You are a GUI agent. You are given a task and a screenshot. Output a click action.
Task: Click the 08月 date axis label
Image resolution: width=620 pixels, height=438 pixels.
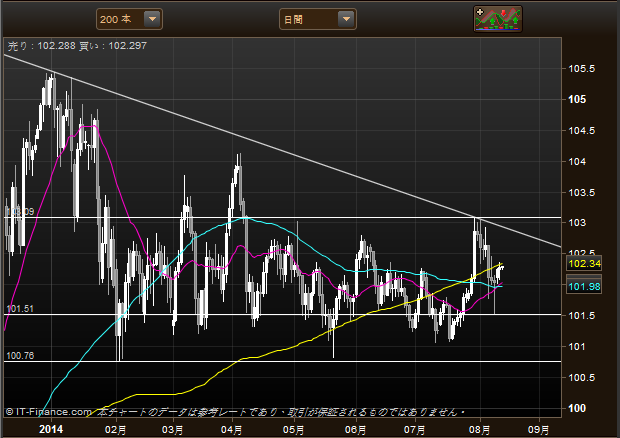(479, 430)
